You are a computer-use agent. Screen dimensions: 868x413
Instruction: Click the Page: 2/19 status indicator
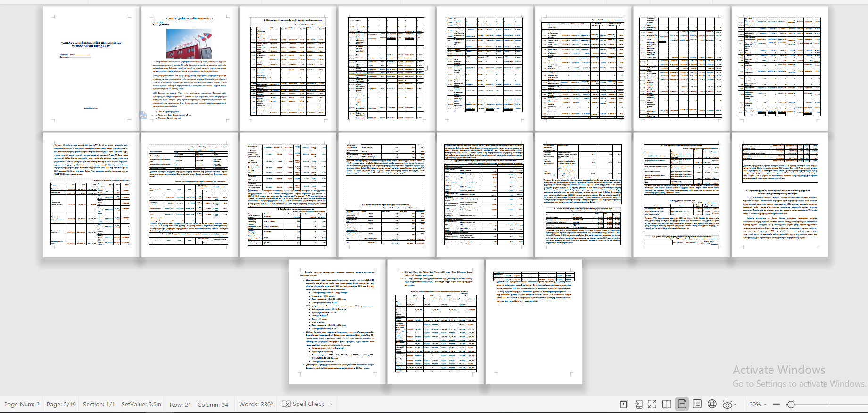pos(61,404)
